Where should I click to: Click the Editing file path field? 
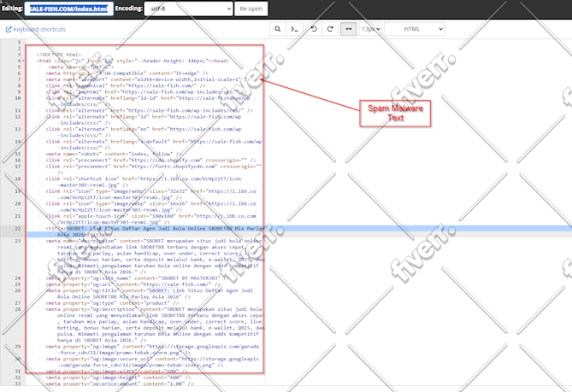pyautogui.click(x=69, y=9)
